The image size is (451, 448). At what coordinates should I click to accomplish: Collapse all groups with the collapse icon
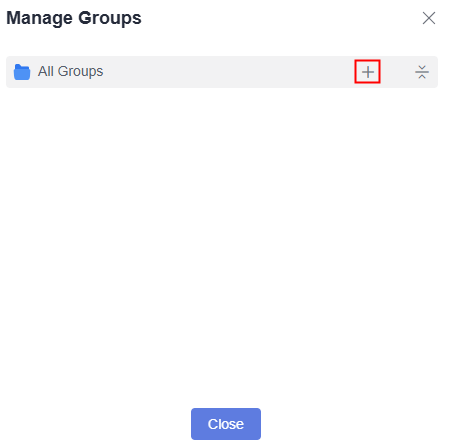(422, 72)
